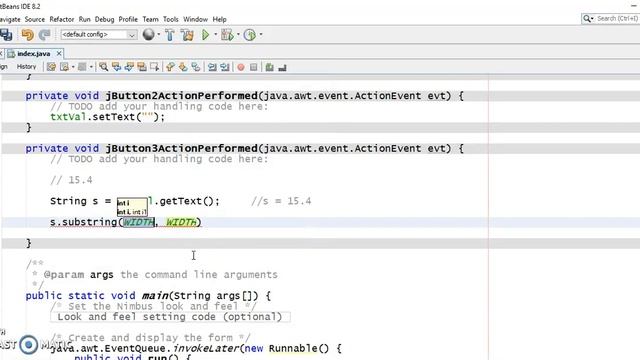Click the Redo arrow icon
Screen dimensions: 640x360
point(44,35)
